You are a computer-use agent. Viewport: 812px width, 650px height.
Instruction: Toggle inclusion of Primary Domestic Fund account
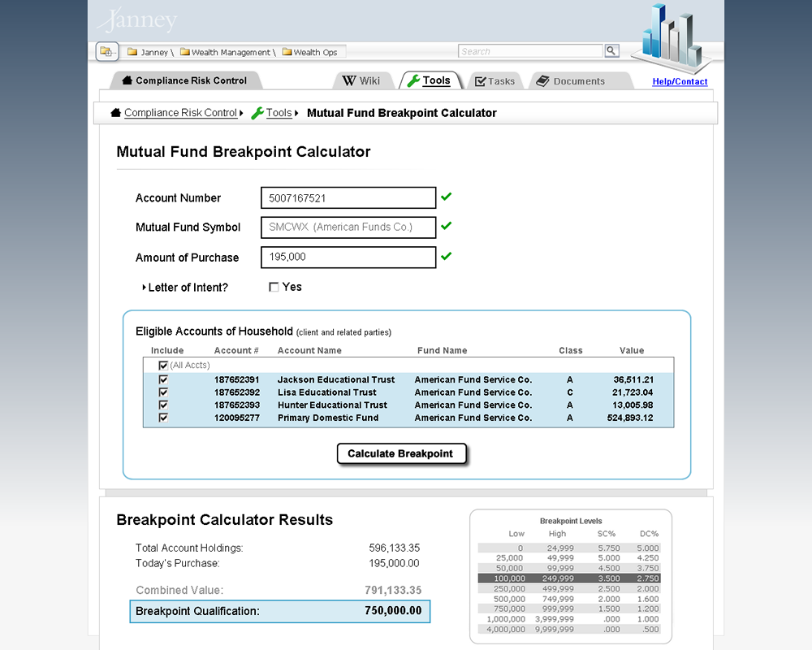pyautogui.click(x=163, y=418)
